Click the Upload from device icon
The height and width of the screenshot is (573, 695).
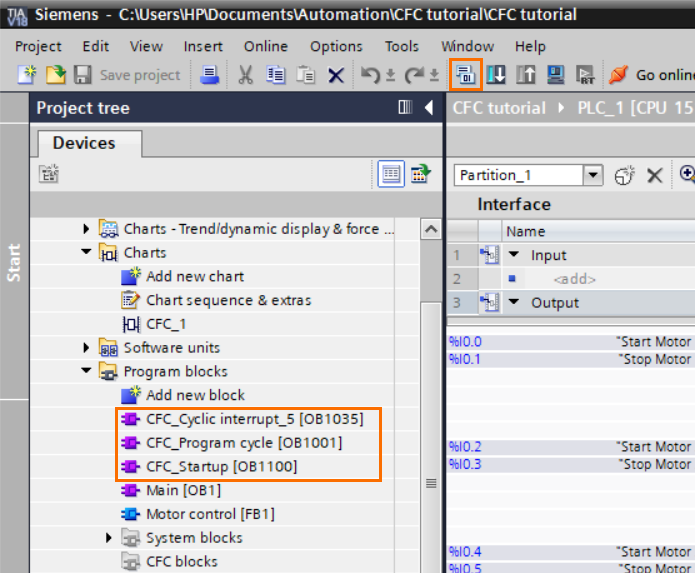[526, 75]
